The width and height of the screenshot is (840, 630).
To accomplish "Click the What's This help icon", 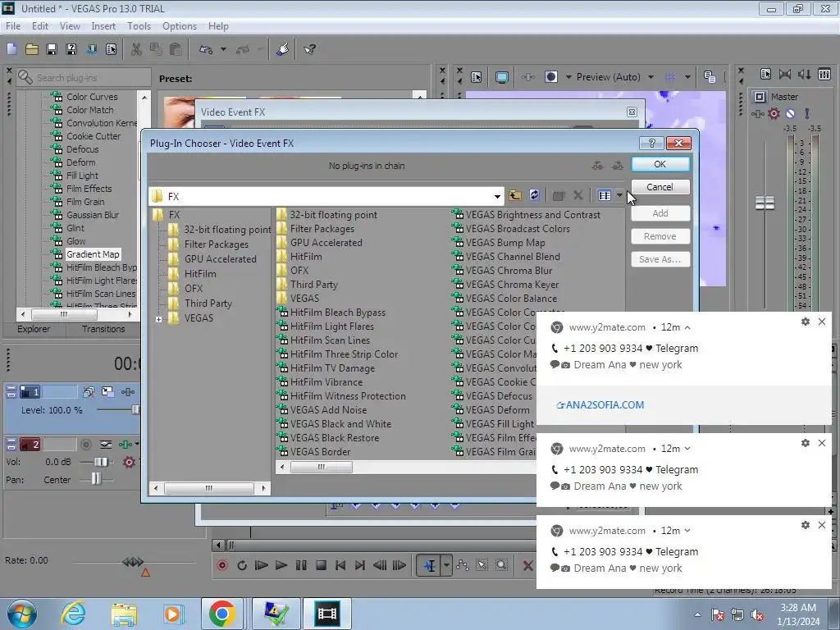I will [x=309, y=50].
